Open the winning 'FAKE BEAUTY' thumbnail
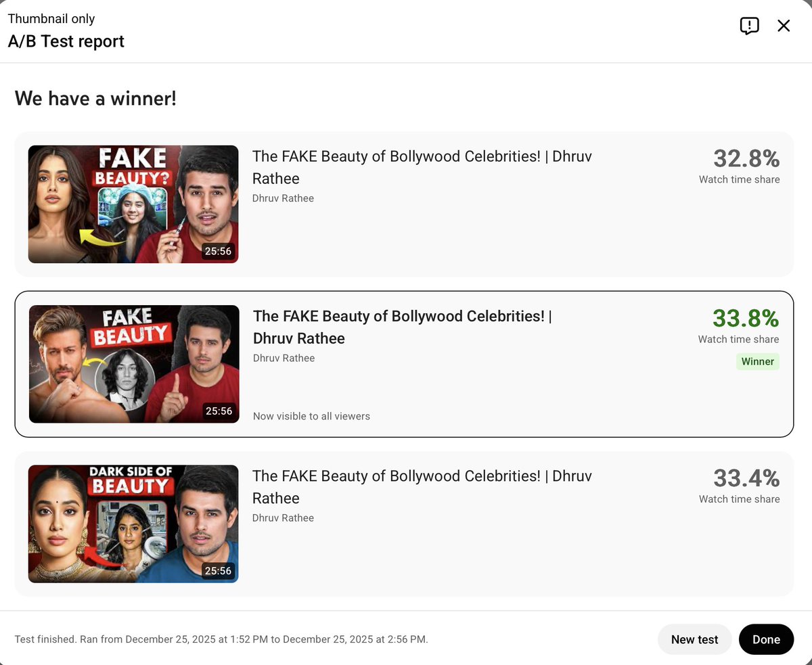 tap(134, 364)
